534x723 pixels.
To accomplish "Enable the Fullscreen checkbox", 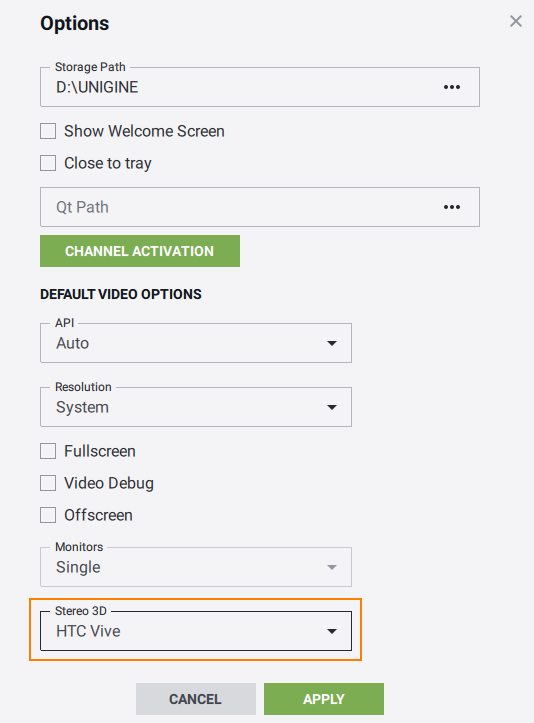I will point(48,451).
